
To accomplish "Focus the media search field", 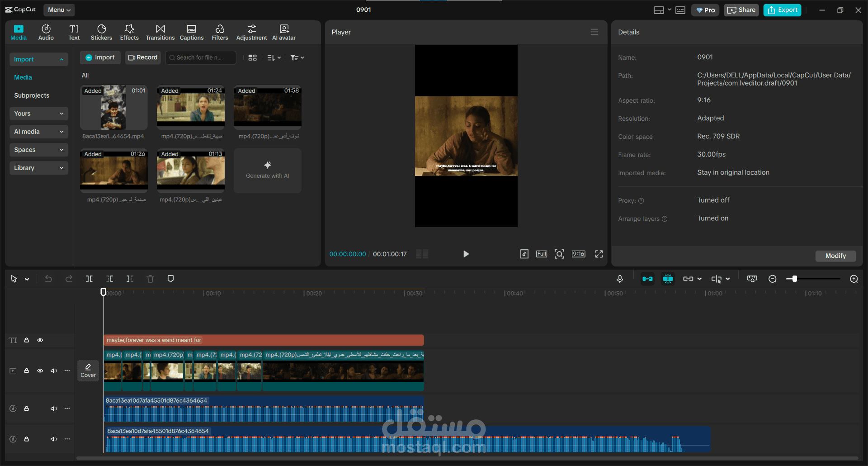I will 201,57.
